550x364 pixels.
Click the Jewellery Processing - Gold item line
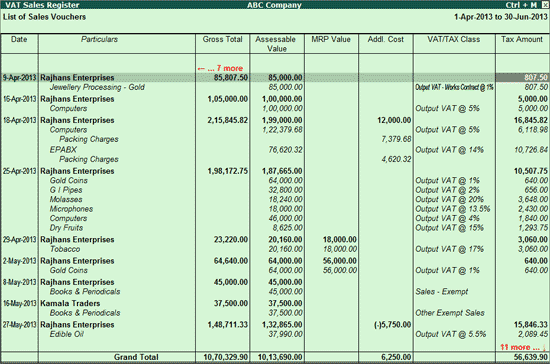97,87
